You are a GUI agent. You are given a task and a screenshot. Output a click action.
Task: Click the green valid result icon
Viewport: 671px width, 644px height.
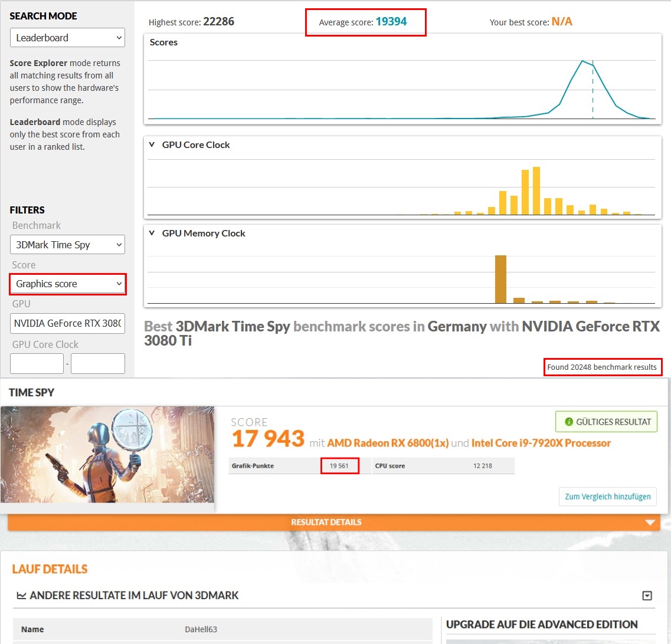tap(569, 422)
